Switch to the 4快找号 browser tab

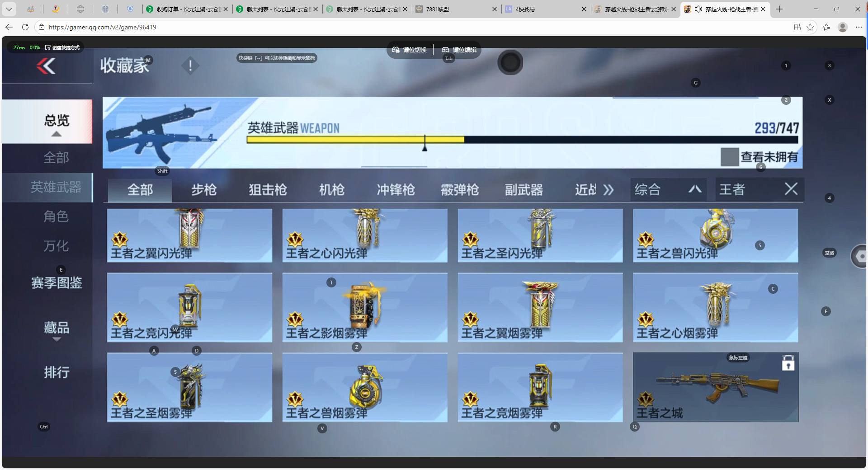click(546, 9)
